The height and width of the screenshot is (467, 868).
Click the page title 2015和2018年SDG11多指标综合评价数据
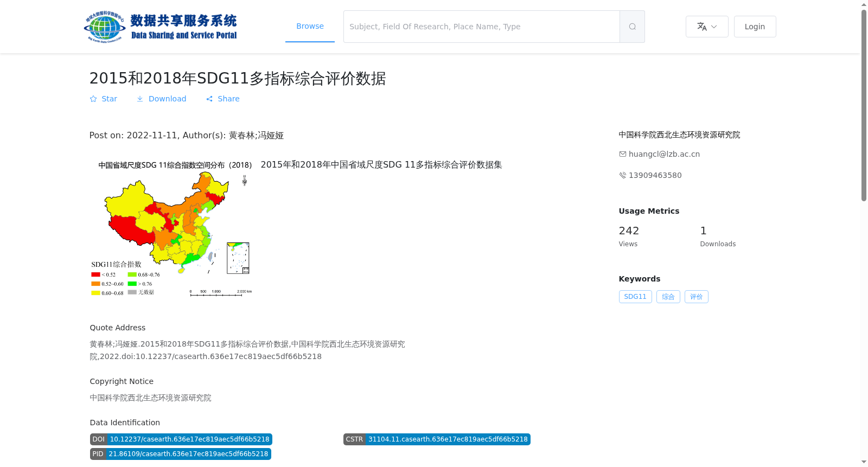(x=238, y=79)
